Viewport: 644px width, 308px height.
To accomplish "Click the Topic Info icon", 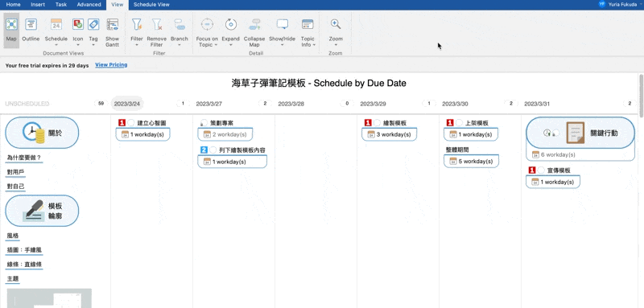I will (308, 25).
